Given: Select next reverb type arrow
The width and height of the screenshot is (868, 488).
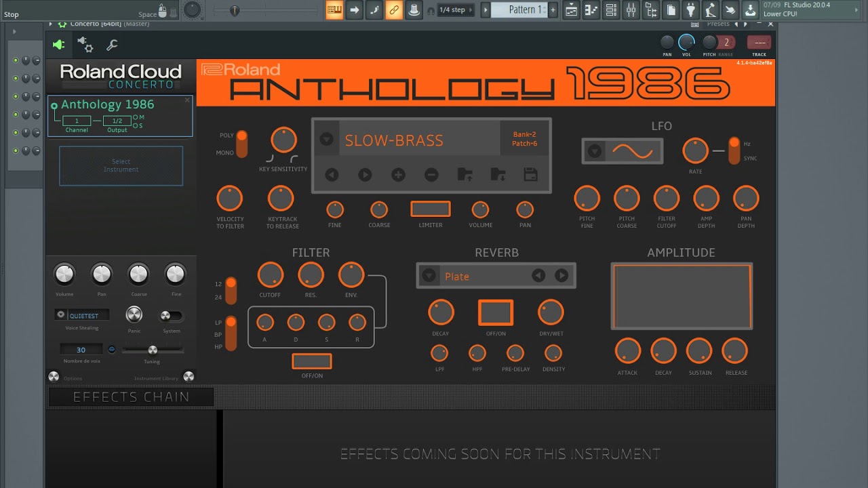Looking at the screenshot, I should point(561,275).
